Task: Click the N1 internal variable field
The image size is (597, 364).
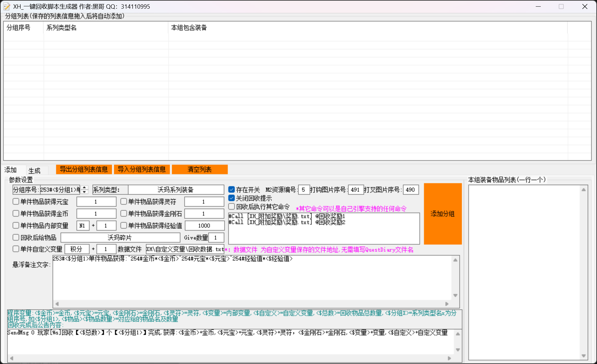Action: click(83, 226)
